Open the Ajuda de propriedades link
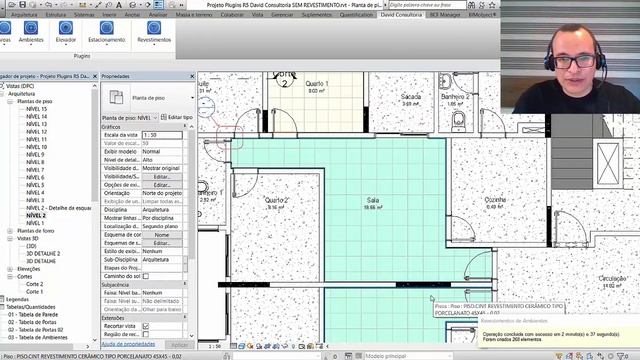Screen dimensions: 640x360 coord(128,344)
